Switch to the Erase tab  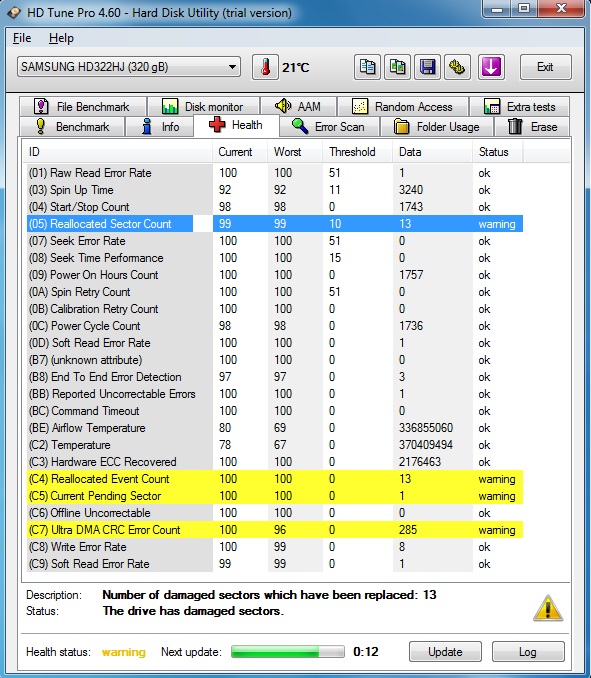[x=532, y=127]
